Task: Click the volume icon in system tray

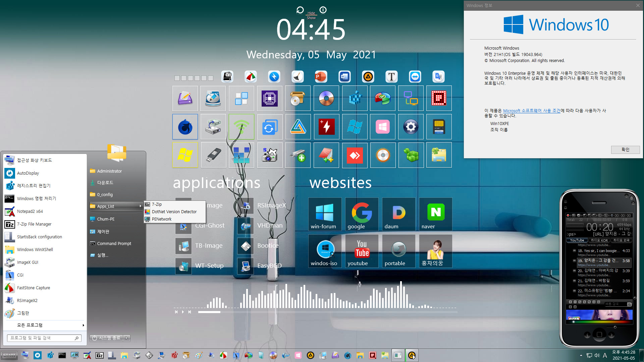Action: [x=597, y=355]
